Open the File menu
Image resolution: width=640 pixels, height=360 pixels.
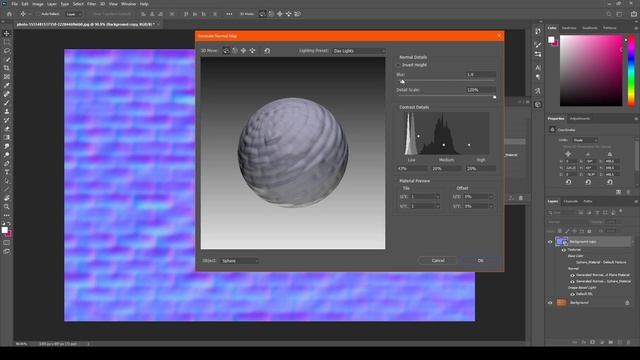(14, 4)
